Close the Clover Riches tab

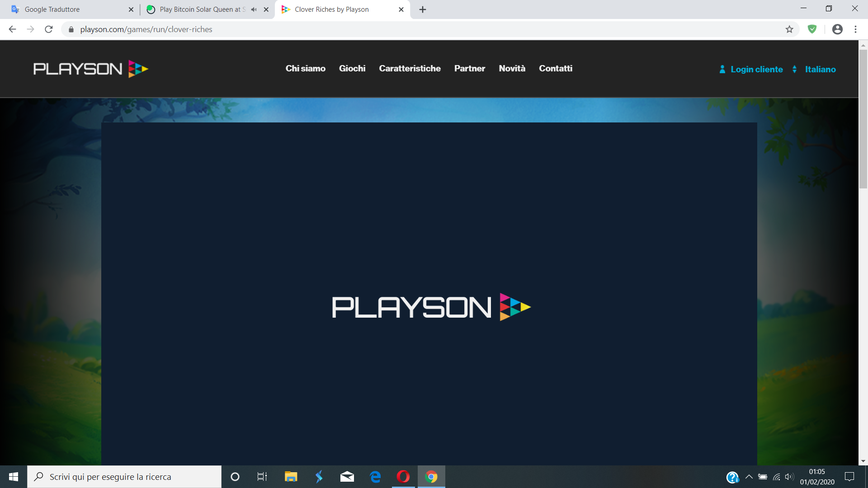[x=401, y=9]
